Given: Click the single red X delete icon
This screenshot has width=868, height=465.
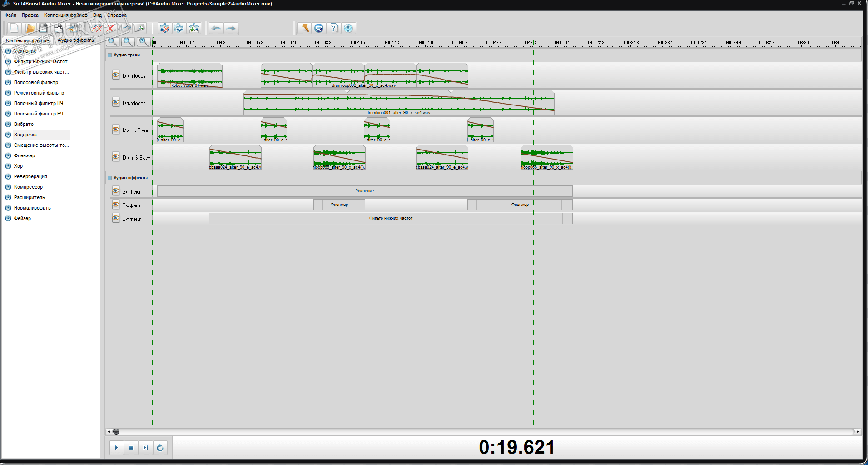Looking at the screenshot, I should pos(110,28).
